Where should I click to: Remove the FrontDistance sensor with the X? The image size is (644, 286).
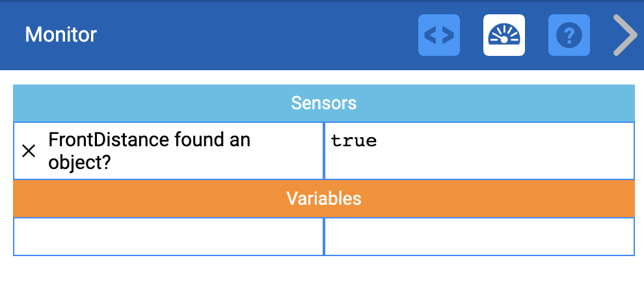click(x=29, y=151)
